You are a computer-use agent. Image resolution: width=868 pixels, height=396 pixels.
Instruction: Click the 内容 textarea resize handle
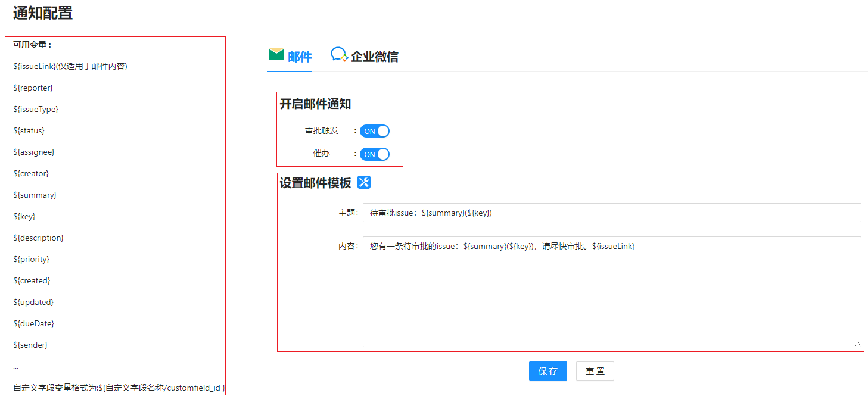[x=857, y=343]
